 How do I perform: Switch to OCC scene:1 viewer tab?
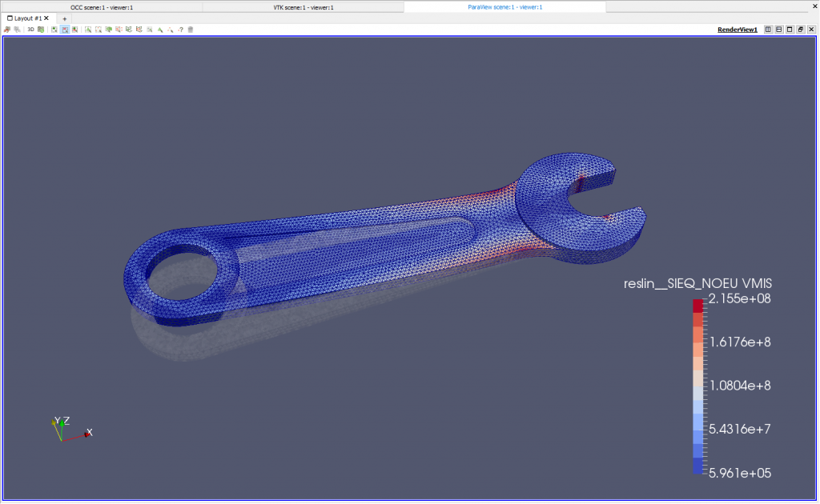102,7
